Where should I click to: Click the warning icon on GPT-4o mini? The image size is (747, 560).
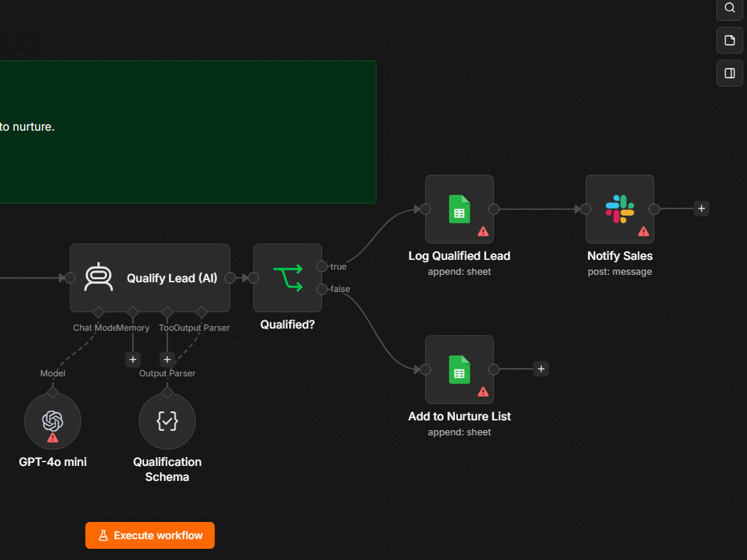(53, 438)
